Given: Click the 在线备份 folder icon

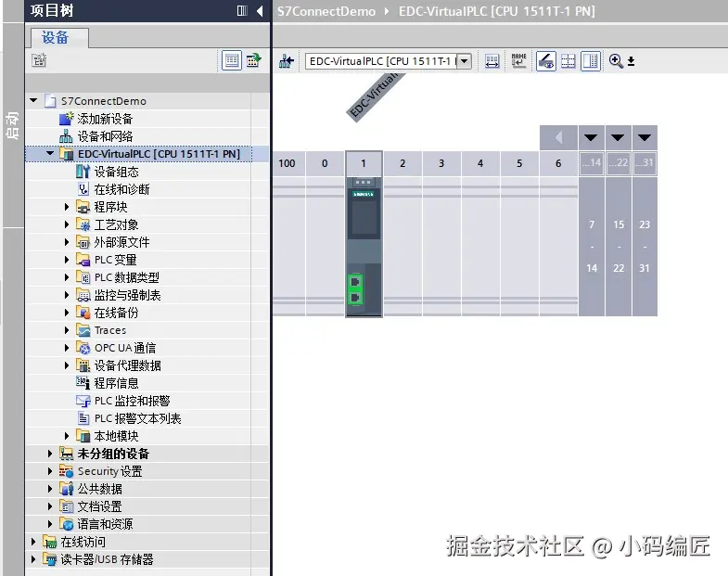Looking at the screenshot, I should tap(83, 313).
